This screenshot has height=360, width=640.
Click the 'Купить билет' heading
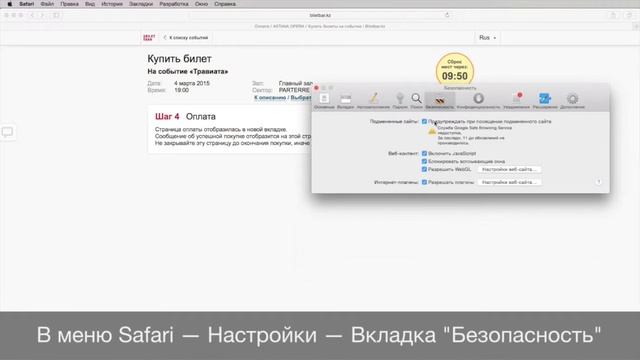[x=179, y=59]
